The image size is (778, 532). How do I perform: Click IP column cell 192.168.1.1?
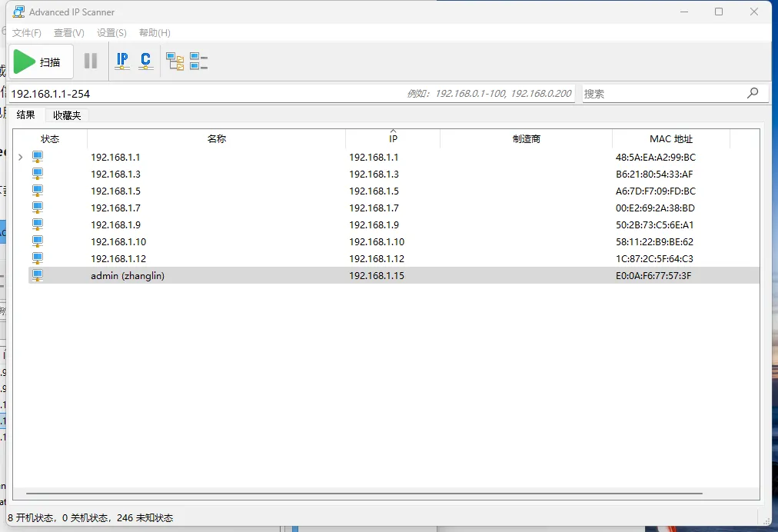click(374, 158)
